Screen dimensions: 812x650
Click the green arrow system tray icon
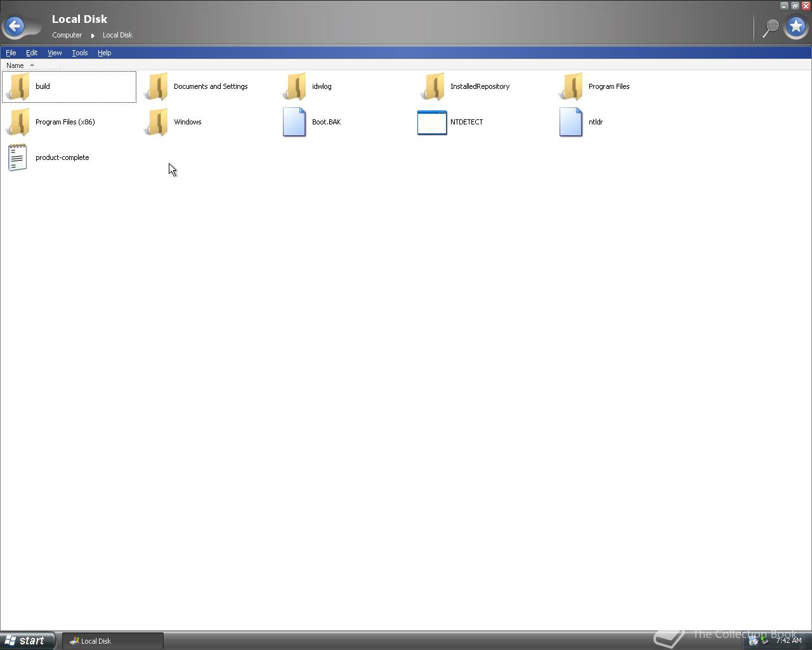(765, 640)
